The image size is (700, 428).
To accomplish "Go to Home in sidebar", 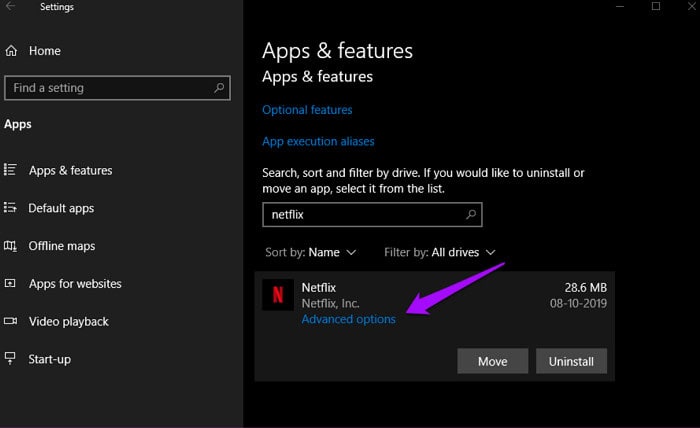I will [x=45, y=51].
